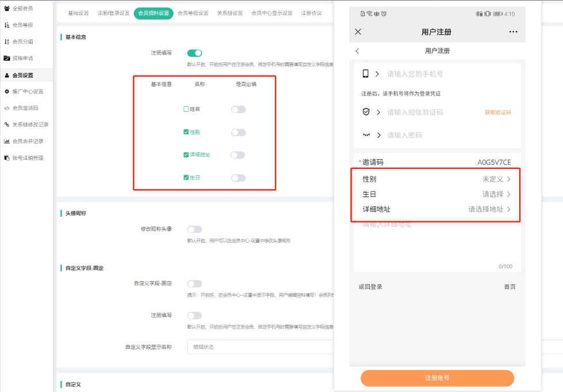Click the eye icon in password field
This screenshot has width=563, height=392.
pos(366,135)
